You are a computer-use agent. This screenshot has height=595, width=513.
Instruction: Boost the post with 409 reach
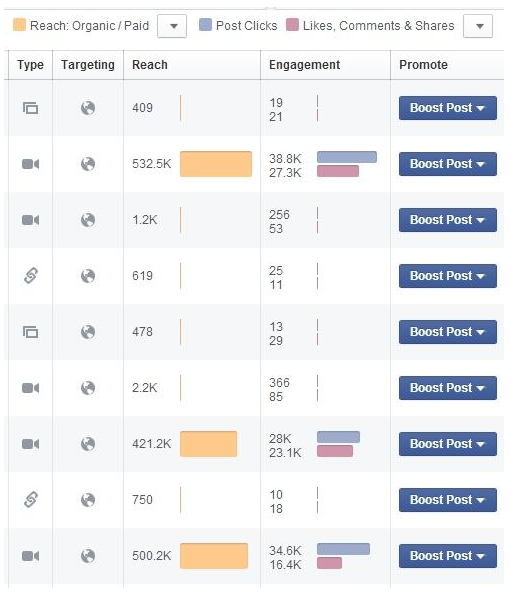tap(448, 108)
